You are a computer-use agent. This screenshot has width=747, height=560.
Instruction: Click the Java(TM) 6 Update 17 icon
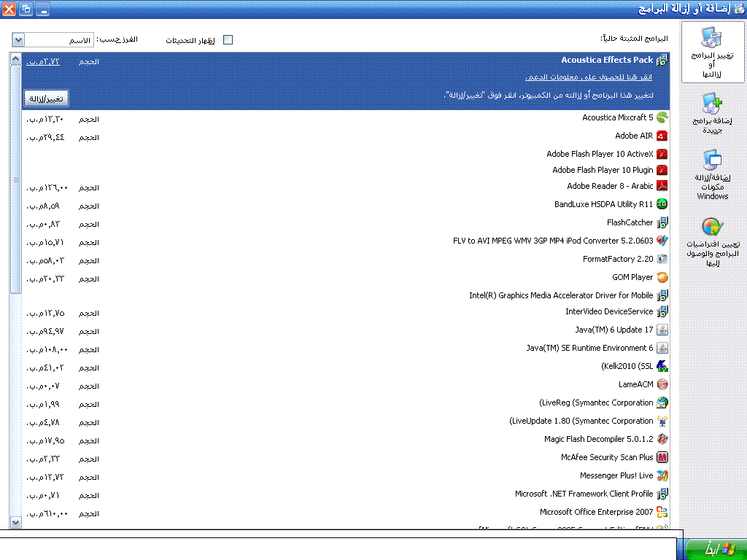point(662,330)
